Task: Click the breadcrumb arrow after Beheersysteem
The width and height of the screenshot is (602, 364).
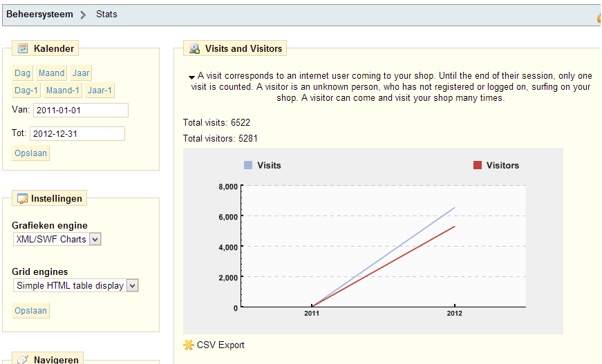Action: tap(83, 15)
